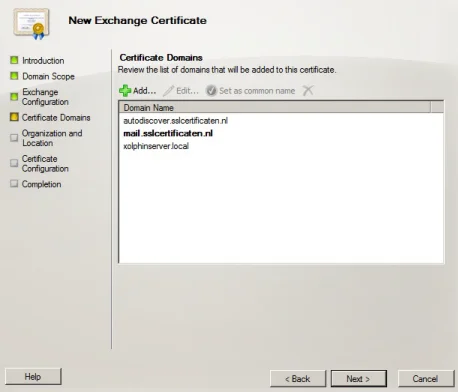
Task: Click the pencil Edit icon
Action: [x=169, y=91]
